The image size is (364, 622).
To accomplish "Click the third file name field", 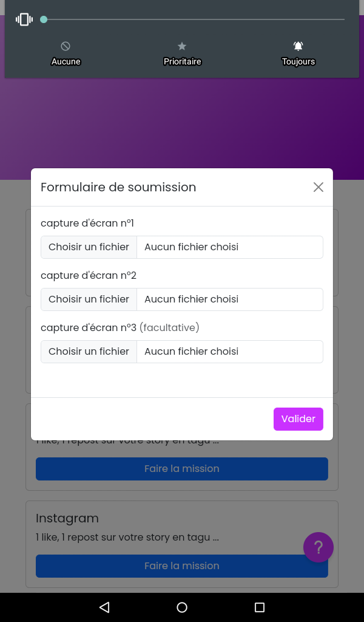I will pos(229,352).
